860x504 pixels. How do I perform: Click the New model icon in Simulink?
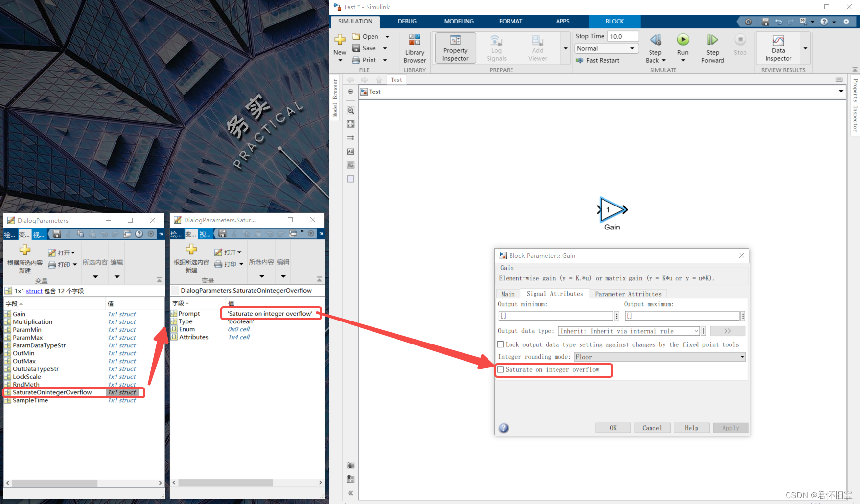(340, 39)
